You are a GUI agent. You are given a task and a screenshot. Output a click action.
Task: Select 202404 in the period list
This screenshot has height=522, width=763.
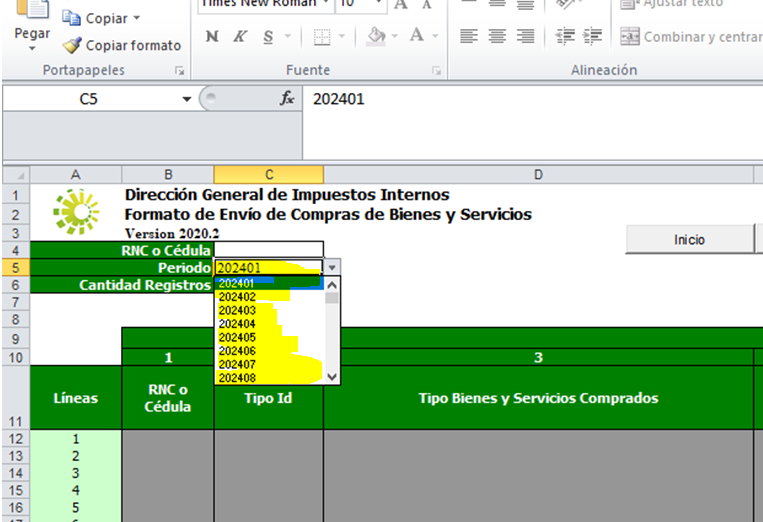[269, 324]
